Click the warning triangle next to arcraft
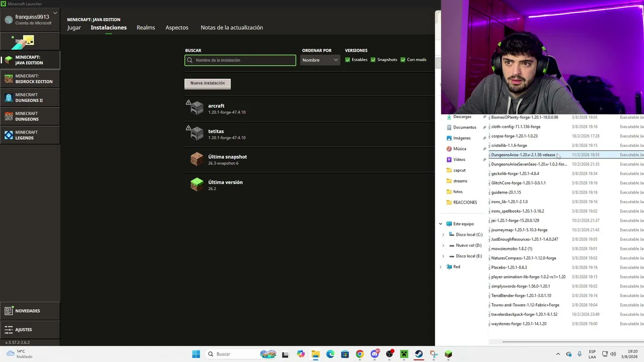Viewport: 644px width, 362px height. [x=188, y=103]
